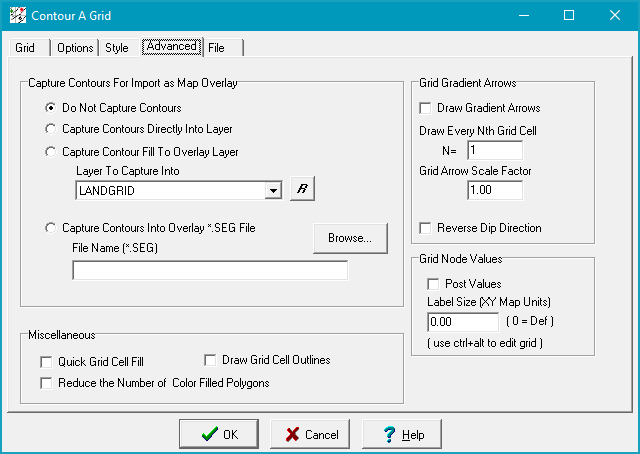
Task: Open the Layer To Capture Into dropdown
Action: [273, 191]
